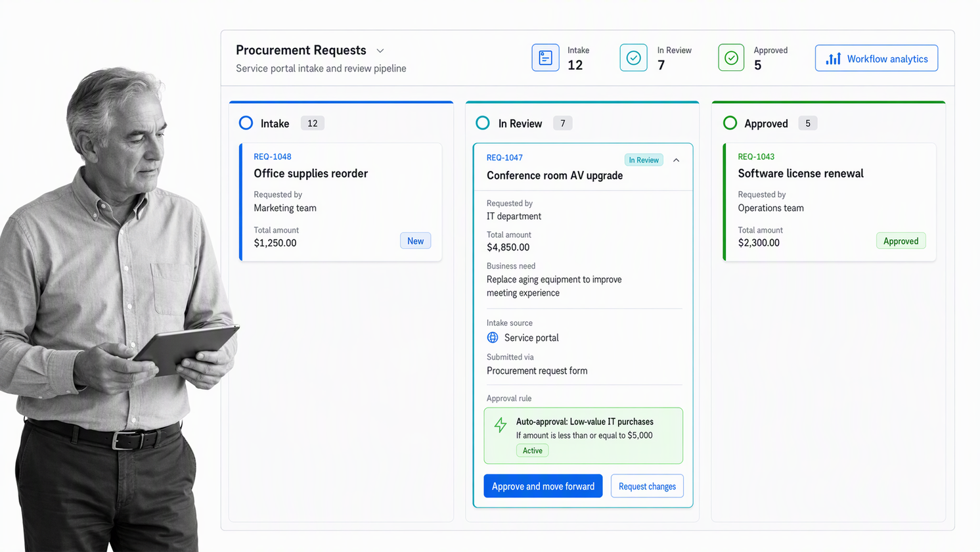Image resolution: width=980 pixels, height=552 pixels.
Task: Click the Approved green checkmark icon in header
Action: [x=731, y=58]
